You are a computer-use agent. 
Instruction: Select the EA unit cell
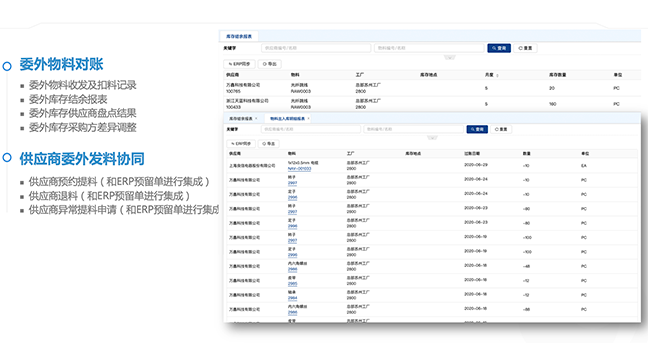[584, 166]
